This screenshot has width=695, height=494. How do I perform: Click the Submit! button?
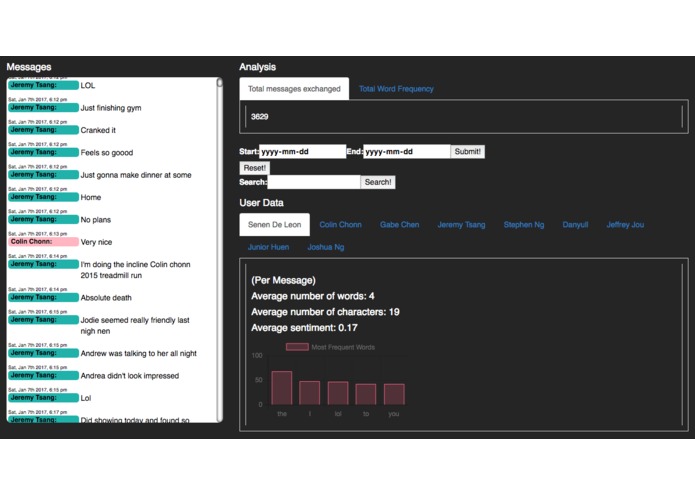(x=467, y=152)
